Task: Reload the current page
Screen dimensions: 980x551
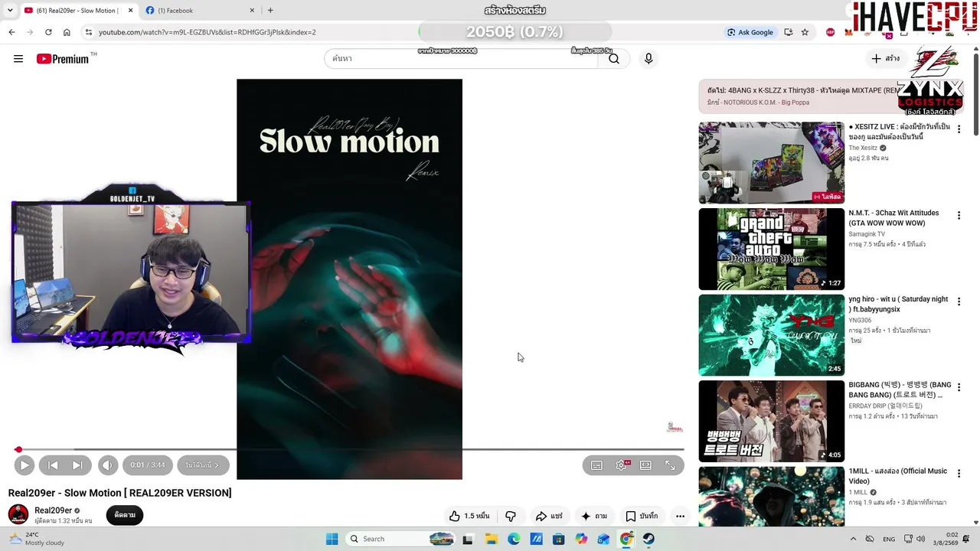Action: coord(48,32)
